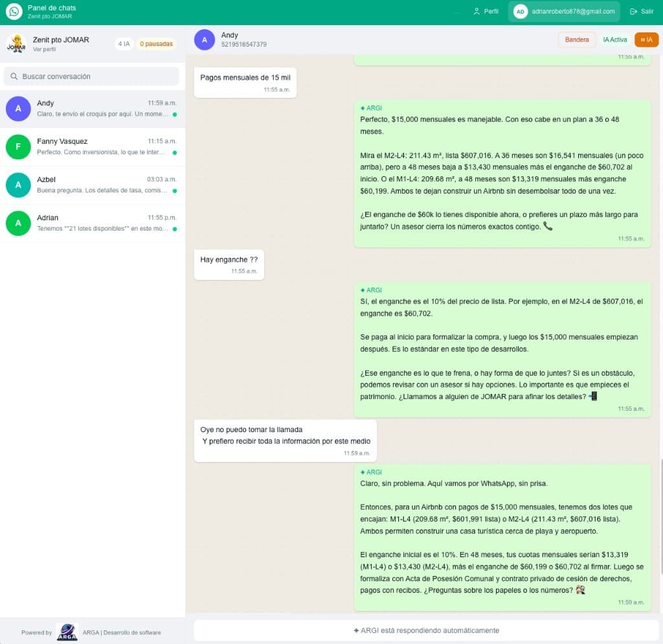The image size is (663, 644).
Task: Click 11:59 a.m. timestamp on Andy row
Action: point(161,103)
